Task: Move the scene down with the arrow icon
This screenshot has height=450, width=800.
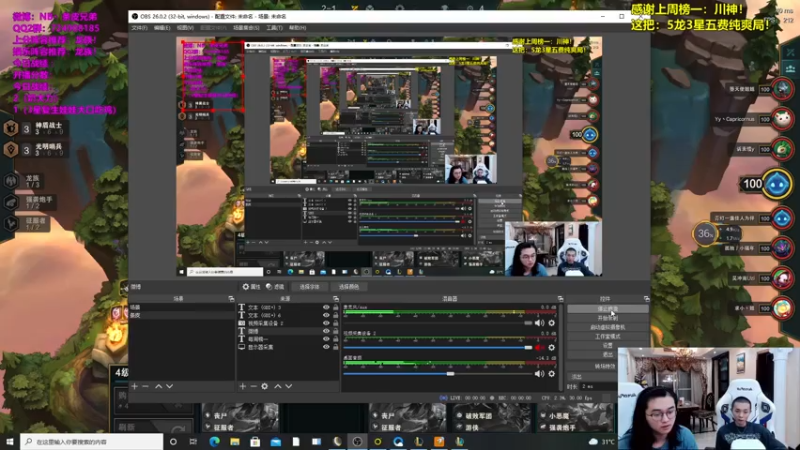Action: 169,386
